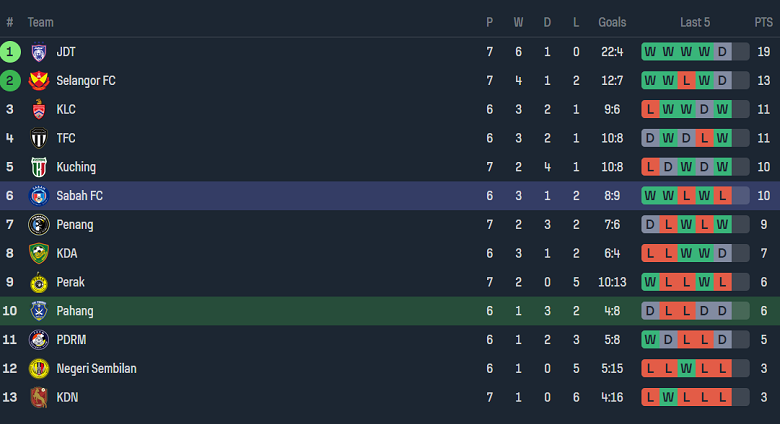Viewport: 780px width, 424px height.
Task: Click the Team column header
Action: [x=41, y=22]
